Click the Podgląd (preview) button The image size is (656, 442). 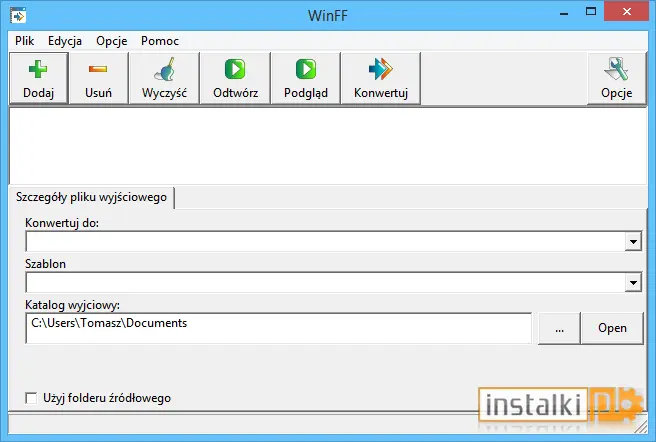tap(305, 78)
